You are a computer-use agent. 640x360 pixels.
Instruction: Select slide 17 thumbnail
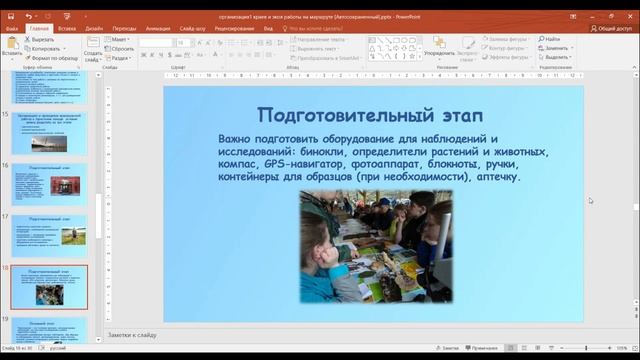[x=49, y=236]
